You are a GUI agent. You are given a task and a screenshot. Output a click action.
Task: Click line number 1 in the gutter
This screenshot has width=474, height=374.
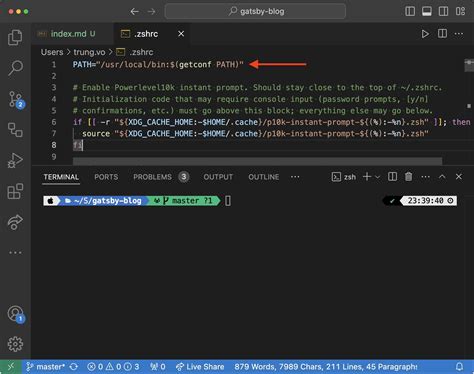pyautogui.click(x=54, y=64)
